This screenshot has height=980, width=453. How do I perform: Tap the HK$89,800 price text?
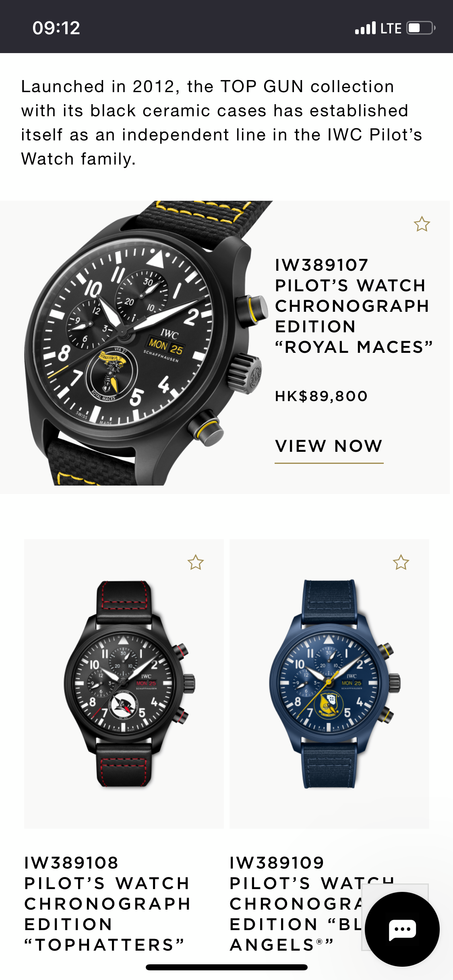[x=321, y=396]
